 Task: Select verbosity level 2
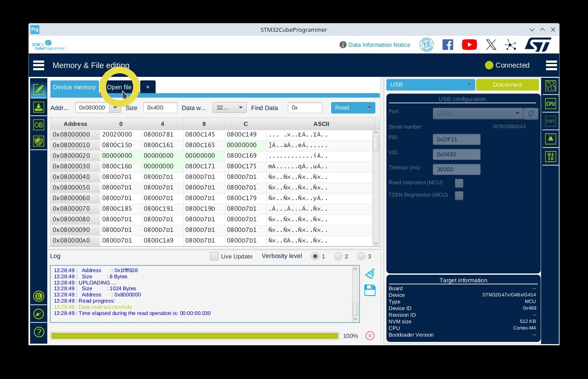coord(338,256)
